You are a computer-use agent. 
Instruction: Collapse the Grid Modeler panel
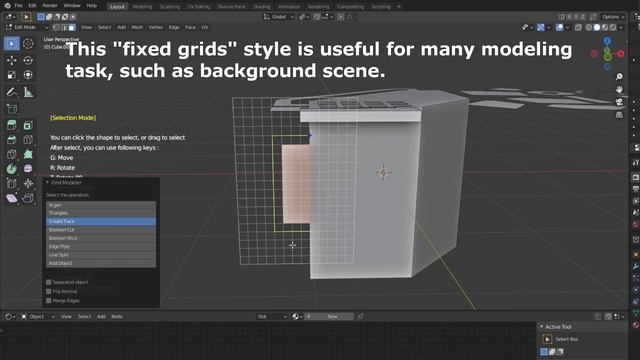click(x=47, y=182)
